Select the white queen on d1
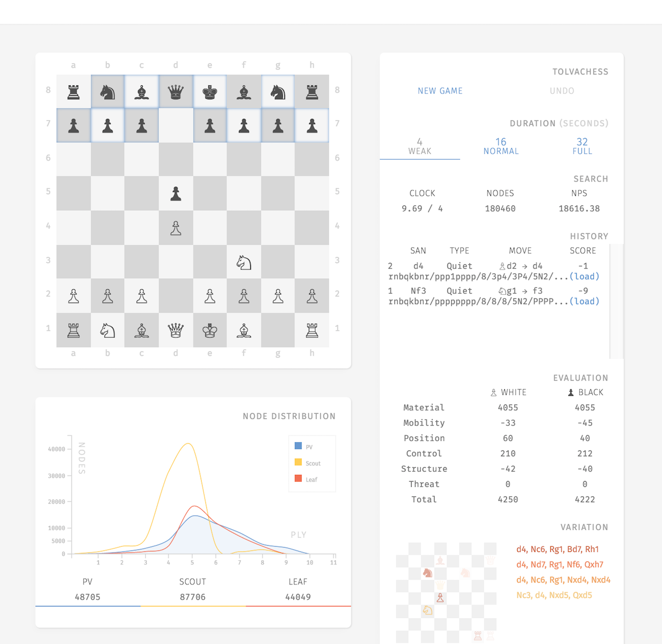 click(176, 330)
